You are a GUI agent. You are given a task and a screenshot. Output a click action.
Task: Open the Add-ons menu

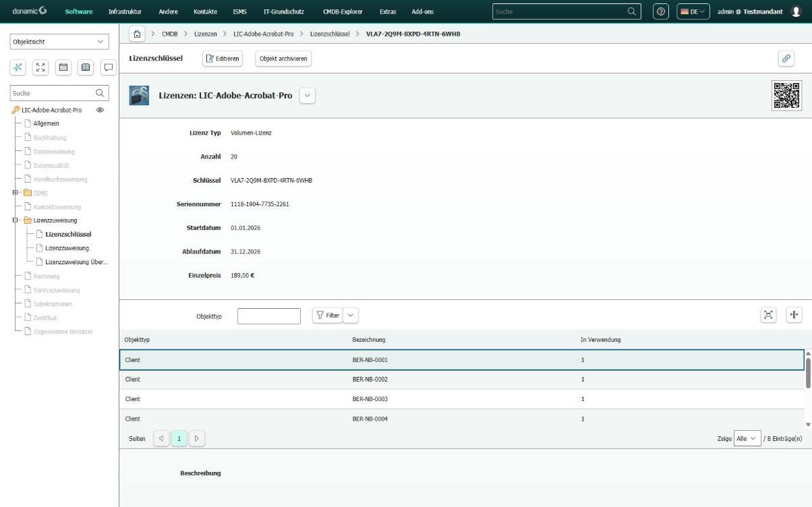pos(422,11)
